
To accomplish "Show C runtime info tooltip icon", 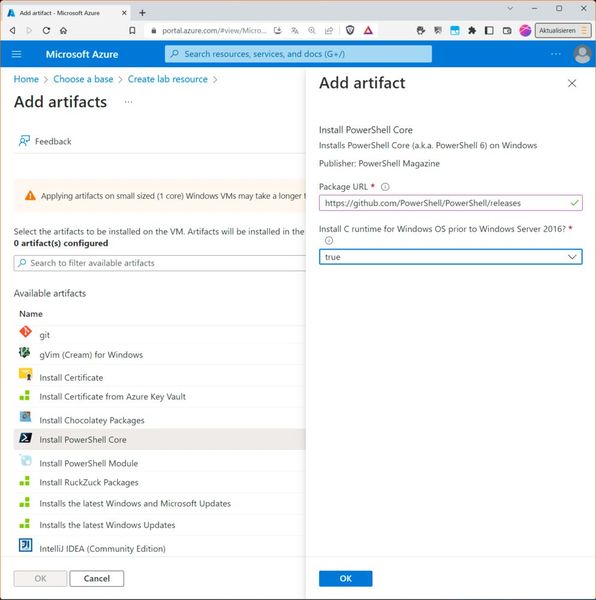I will pos(329,240).
